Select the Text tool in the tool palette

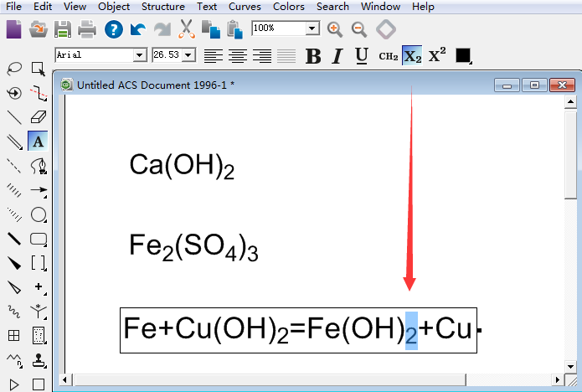pyautogui.click(x=39, y=142)
